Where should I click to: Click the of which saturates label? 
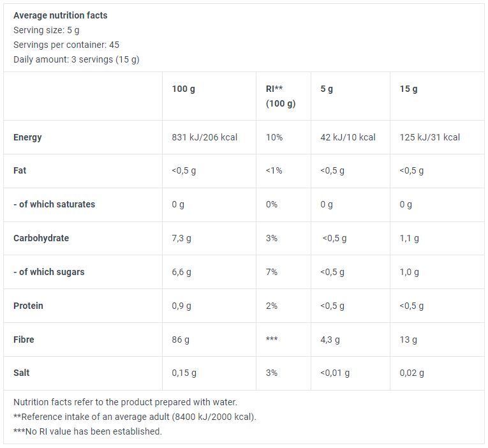click(54, 204)
